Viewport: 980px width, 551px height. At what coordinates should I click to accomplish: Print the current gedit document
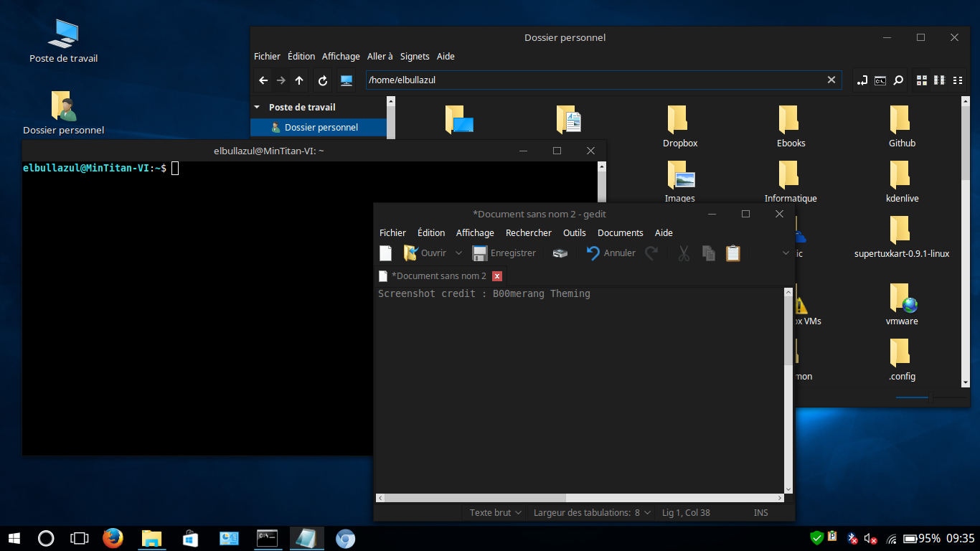[560, 253]
